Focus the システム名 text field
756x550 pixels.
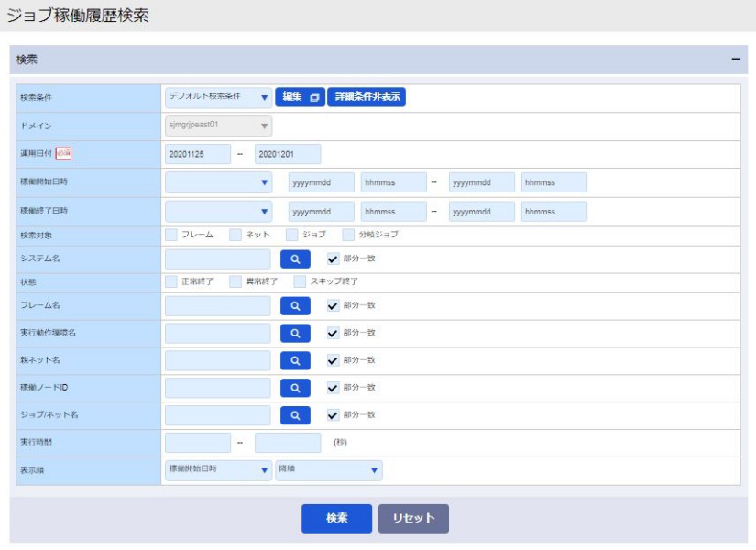[218, 259]
